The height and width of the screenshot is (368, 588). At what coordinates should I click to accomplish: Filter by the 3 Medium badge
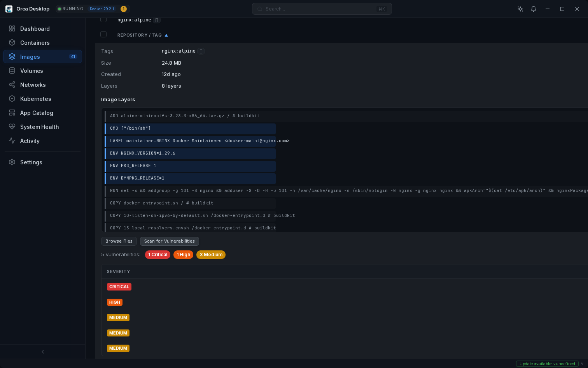coord(211,255)
